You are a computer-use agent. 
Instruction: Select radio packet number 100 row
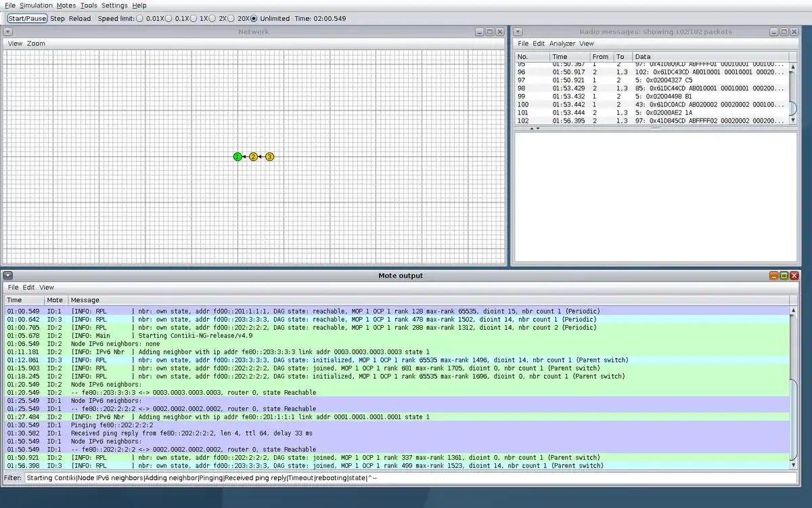click(x=652, y=104)
